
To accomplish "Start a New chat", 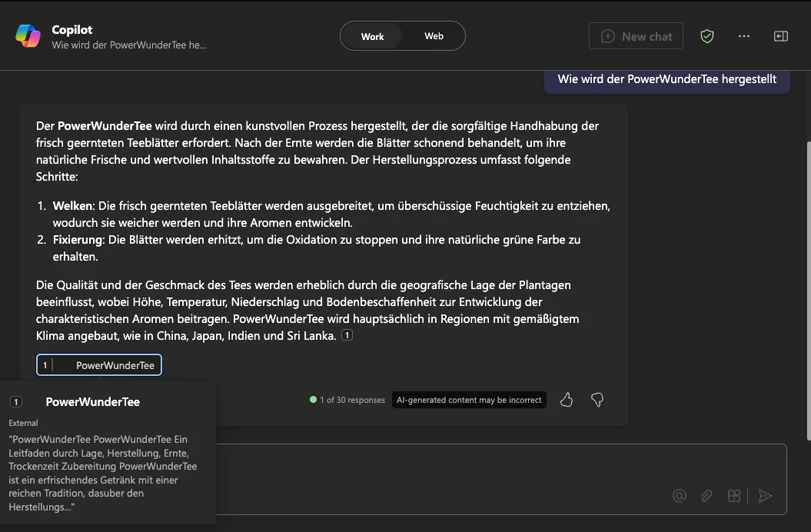I will [x=636, y=35].
